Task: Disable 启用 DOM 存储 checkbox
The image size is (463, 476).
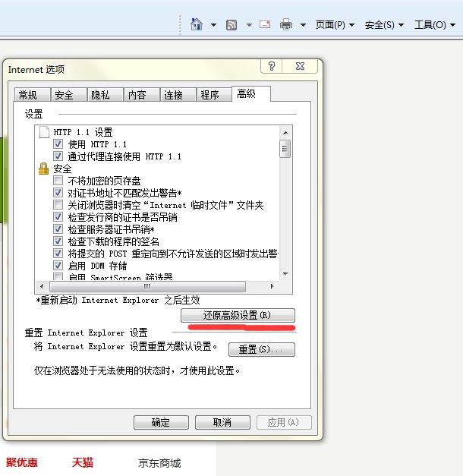Action: 58,265
